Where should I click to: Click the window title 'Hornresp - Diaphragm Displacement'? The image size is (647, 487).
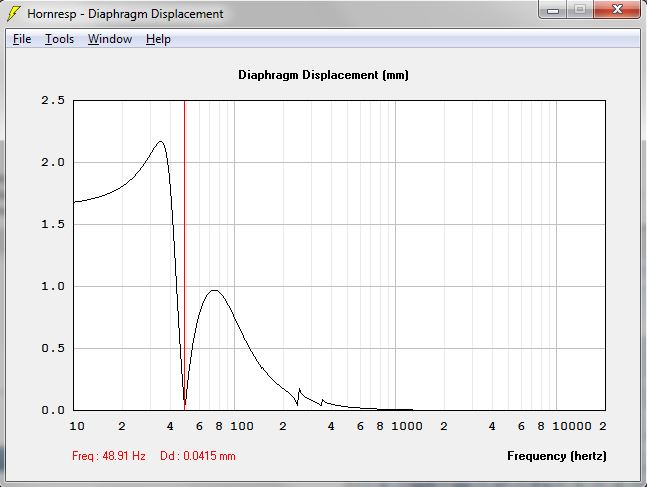click(x=125, y=14)
